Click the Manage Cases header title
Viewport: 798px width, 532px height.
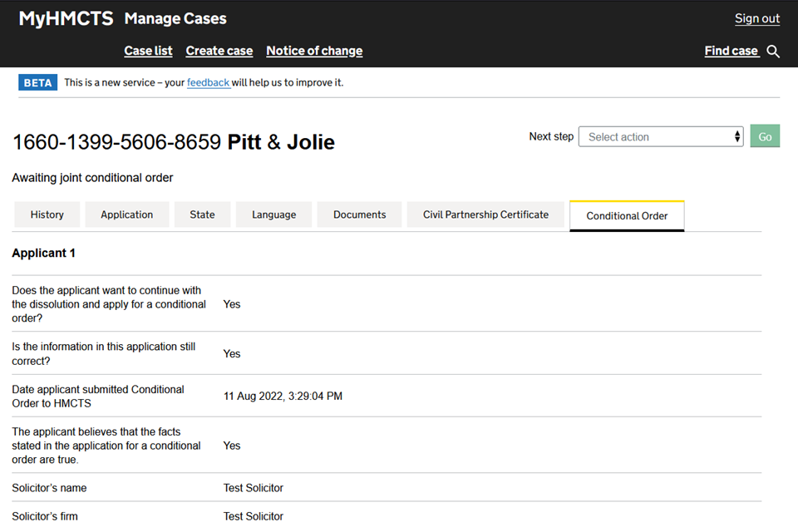[175, 18]
